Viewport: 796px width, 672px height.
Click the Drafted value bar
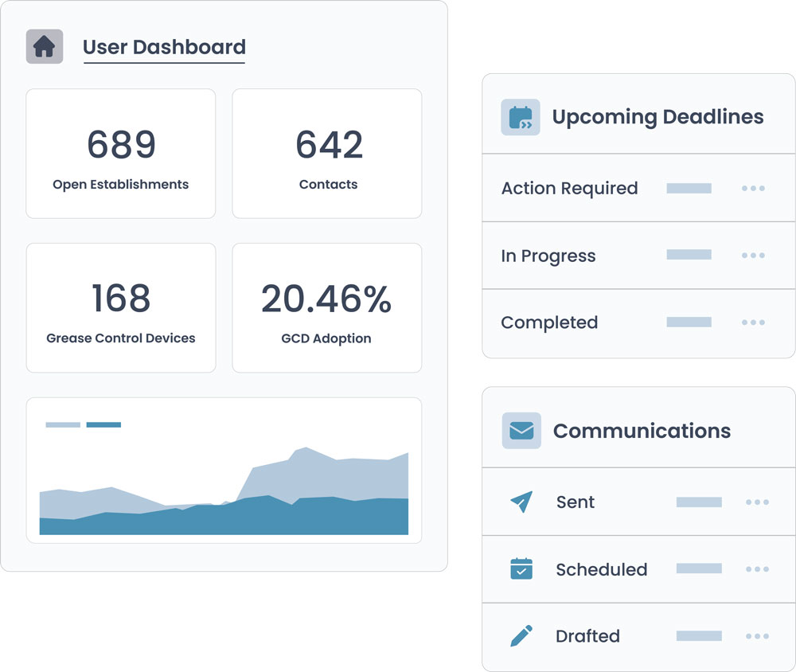coord(699,636)
